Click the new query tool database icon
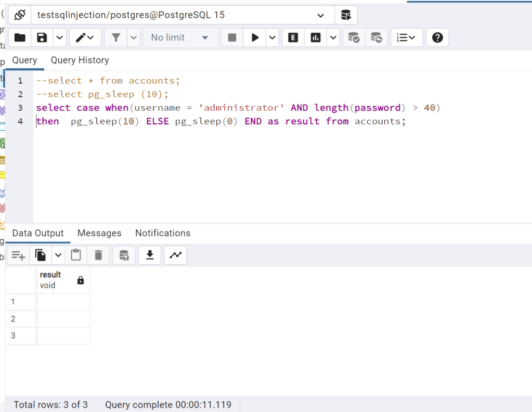Screen dimensions: 532x412 (x=346, y=15)
